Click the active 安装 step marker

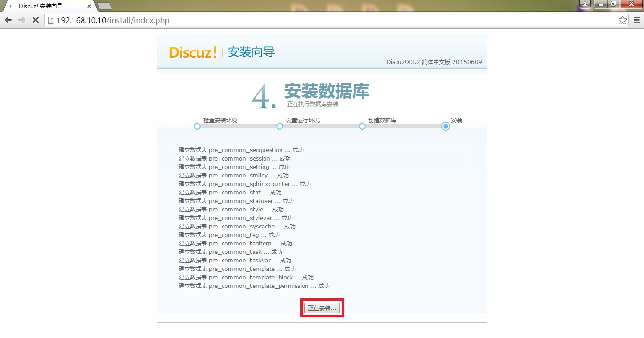tap(446, 126)
